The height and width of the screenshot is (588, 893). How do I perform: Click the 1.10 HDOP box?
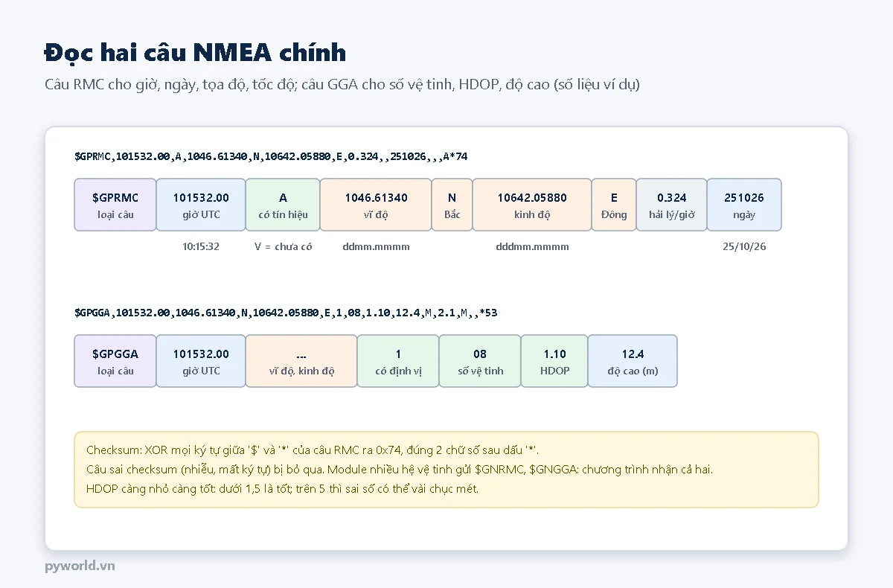click(554, 361)
